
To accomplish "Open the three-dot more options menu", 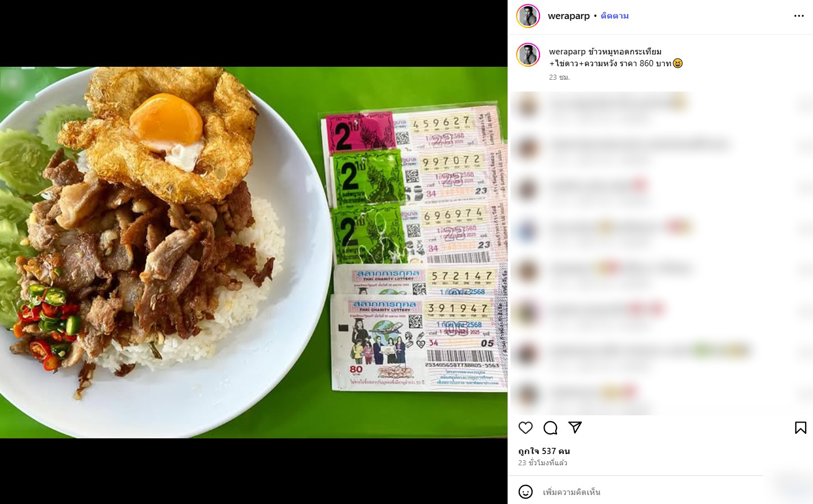I will pos(799,16).
